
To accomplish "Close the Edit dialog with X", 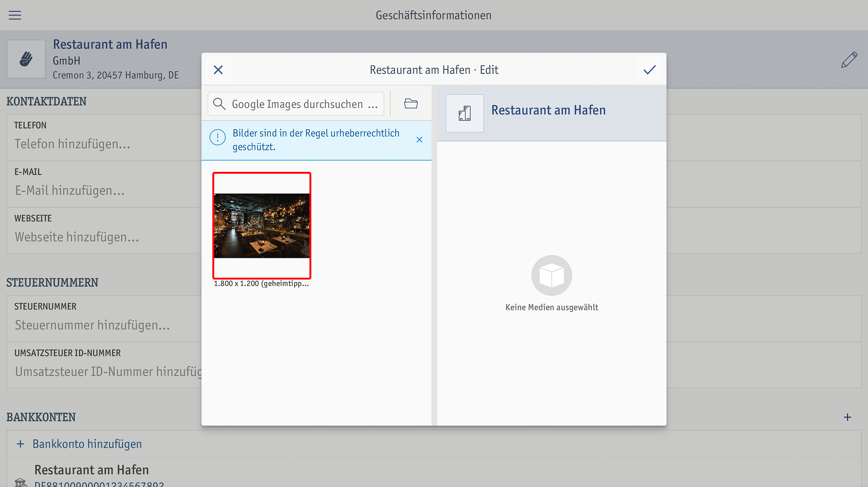I will click(218, 70).
